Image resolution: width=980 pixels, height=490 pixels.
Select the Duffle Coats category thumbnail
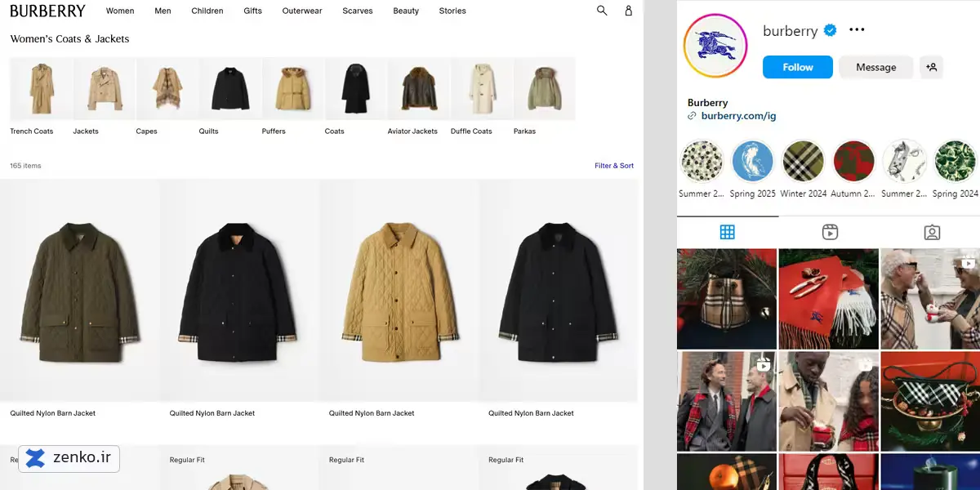(482, 89)
